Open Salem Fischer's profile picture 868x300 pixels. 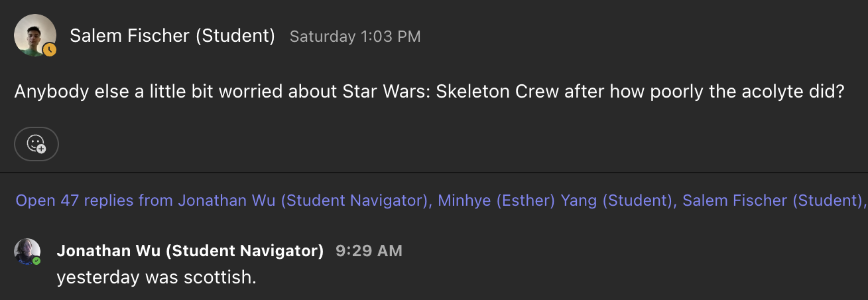pyautogui.click(x=33, y=33)
